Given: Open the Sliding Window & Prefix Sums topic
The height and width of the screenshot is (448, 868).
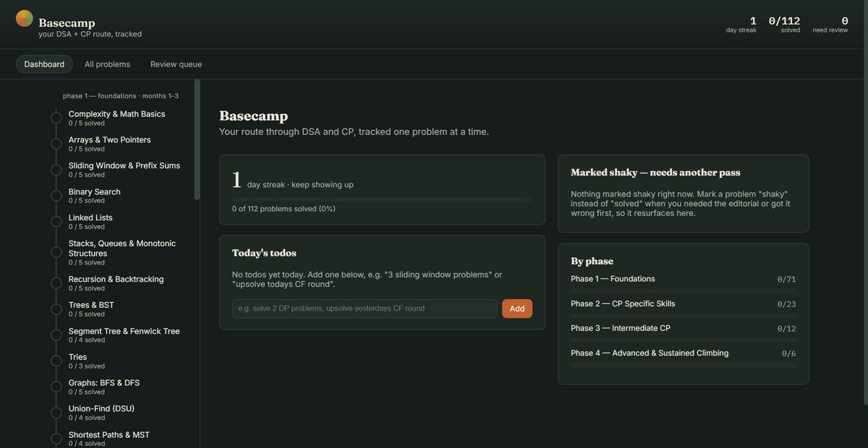Looking at the screenshot, I should point(124,165).
